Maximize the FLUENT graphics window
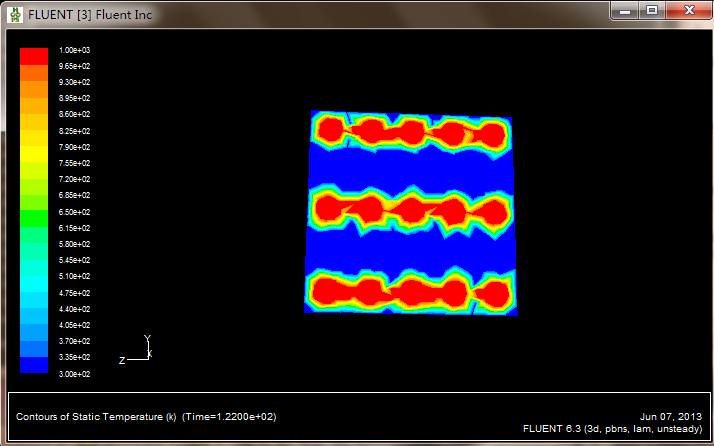This screenshot has width=714, height=446. (x=652, y=10)
